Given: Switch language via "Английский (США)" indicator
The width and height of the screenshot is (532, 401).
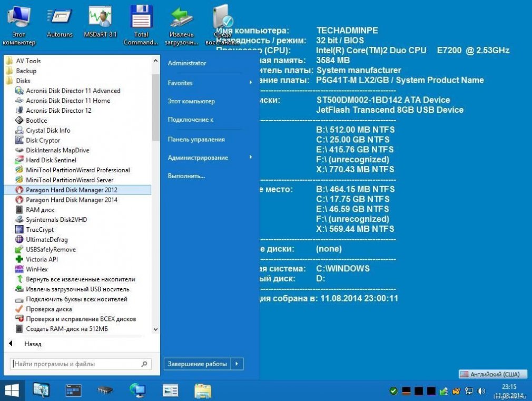Looking at the screenshot, I should pos(493,374).
